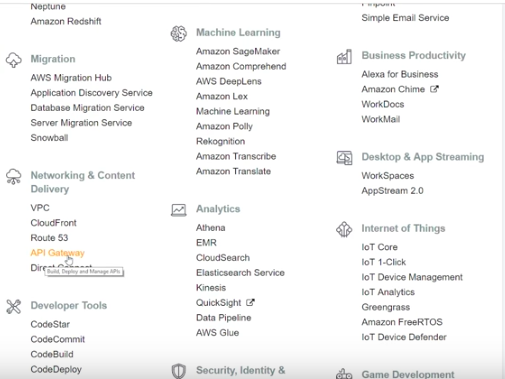The image size is (505, 379).
Task: Select IoT Core service
Action: [380, 247]
